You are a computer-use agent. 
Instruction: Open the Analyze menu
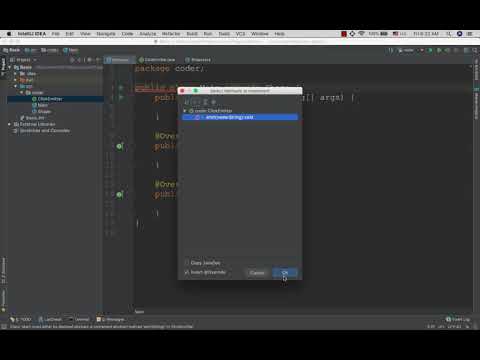click(x=148, y=34)
